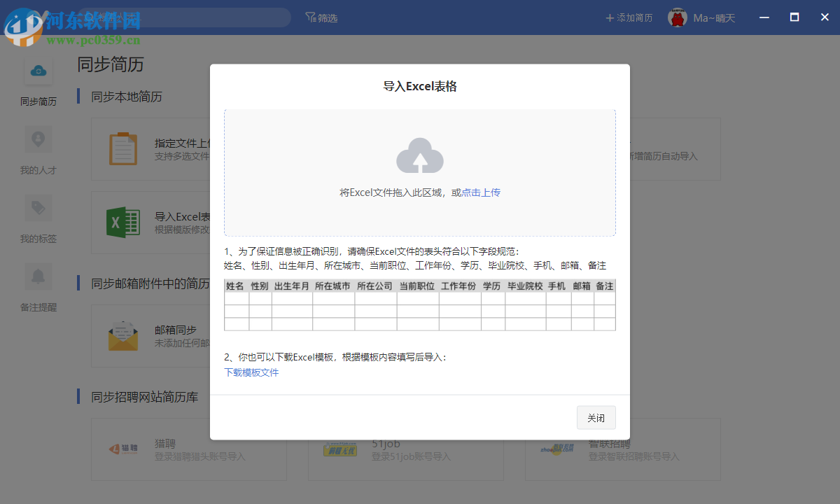
Task: Click the Ma~晴天 user avatar
Action: (677, 17)
